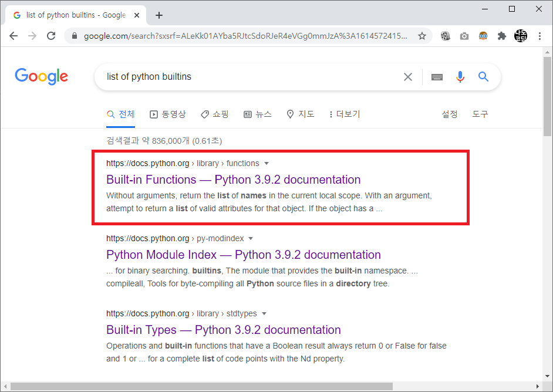Minimize the Chrome window

pyautogui.click(x=485, y=9)
